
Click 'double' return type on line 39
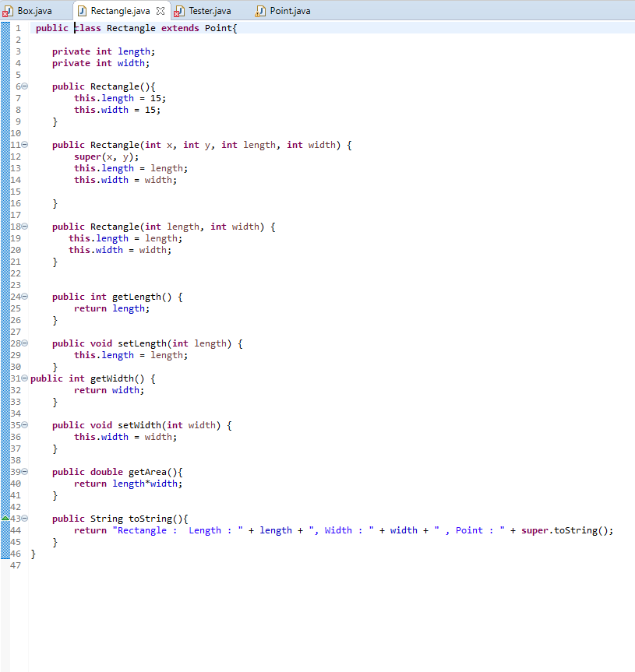[x=106, y=473]
